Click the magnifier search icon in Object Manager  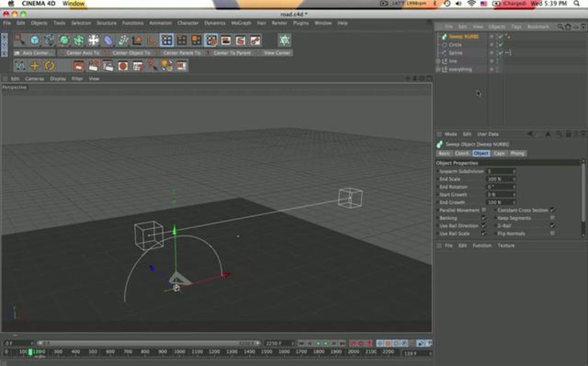tap(560, 26)
